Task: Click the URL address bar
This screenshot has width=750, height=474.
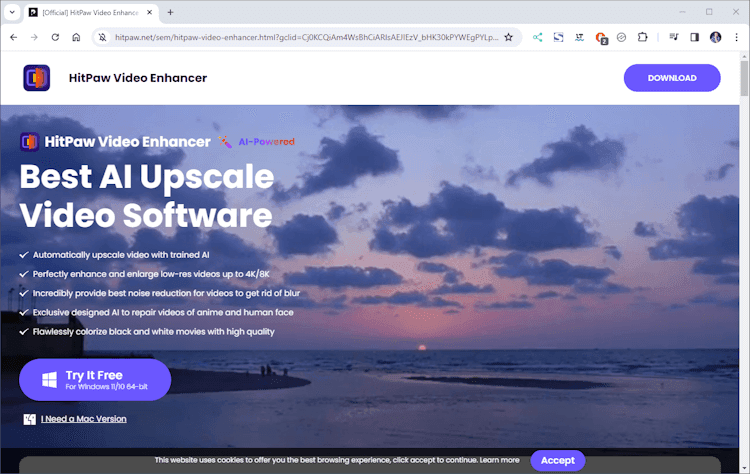Action: pos(300,37)
